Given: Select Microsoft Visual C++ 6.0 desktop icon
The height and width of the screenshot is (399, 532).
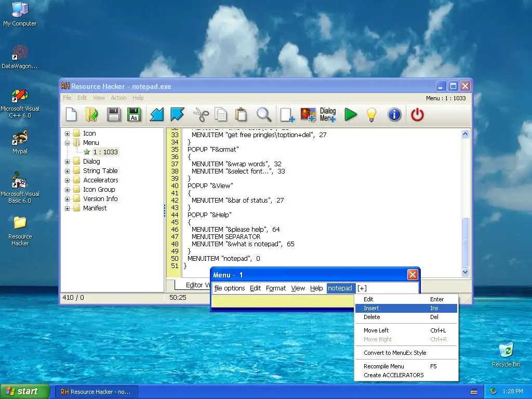Looking at the screenshot, I should click(x=20, y=103).
